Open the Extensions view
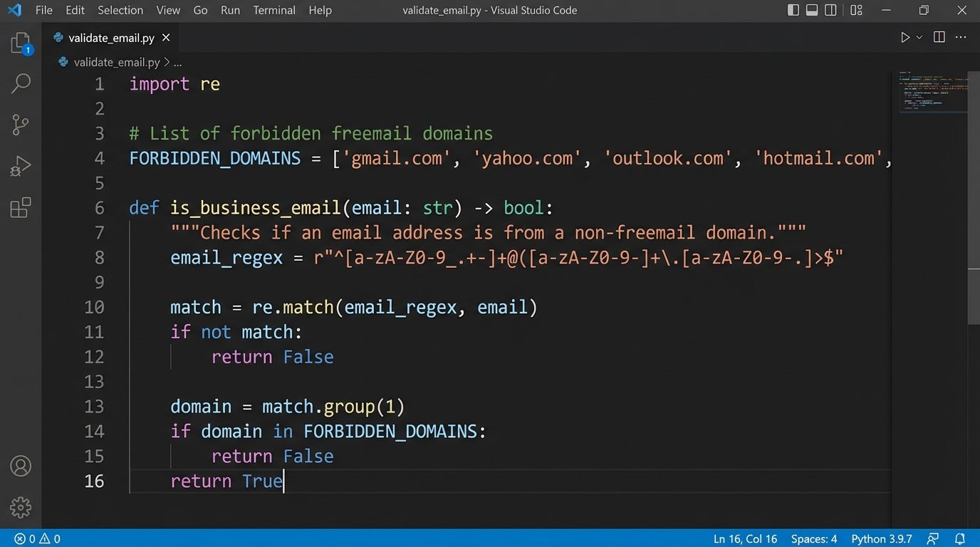 tap(21, 208)
